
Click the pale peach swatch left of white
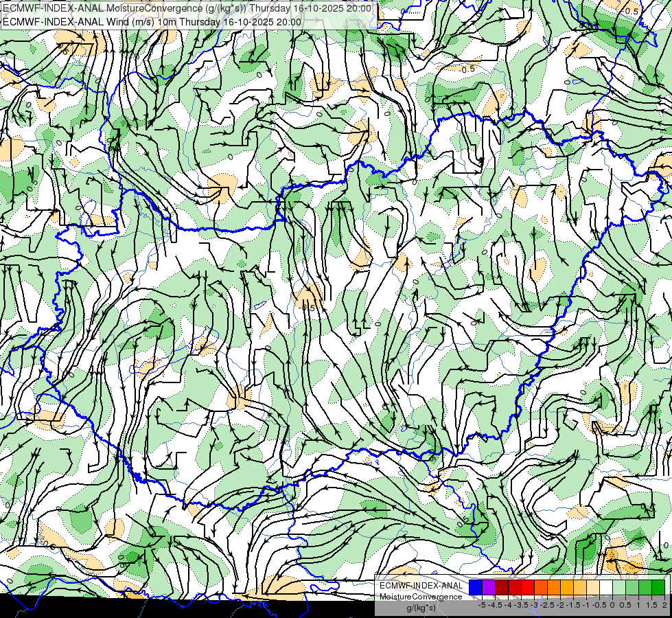(592, 587)
